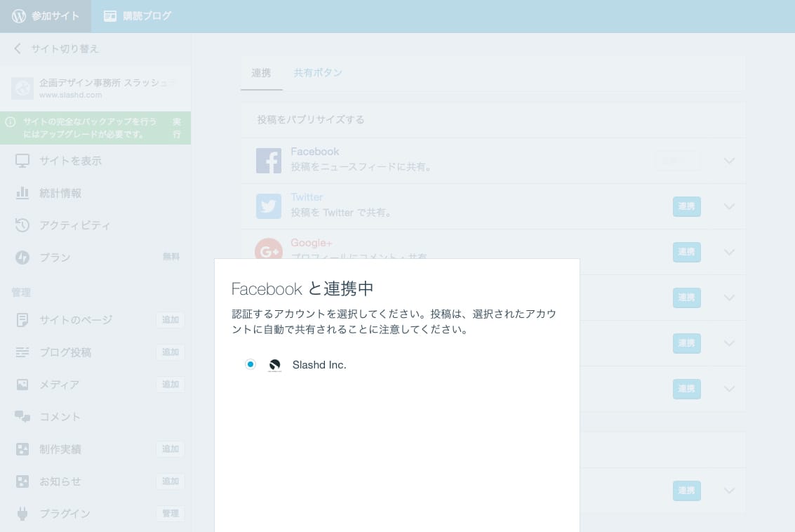Switch to the 共有ボタン tab
The image size is (795, 532).
coord(317,73)
